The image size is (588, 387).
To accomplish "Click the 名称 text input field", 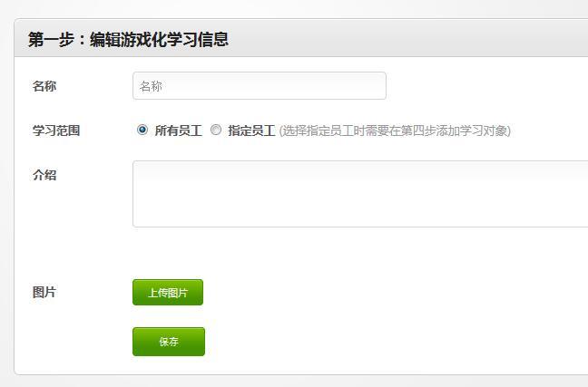I will point(260,86).
